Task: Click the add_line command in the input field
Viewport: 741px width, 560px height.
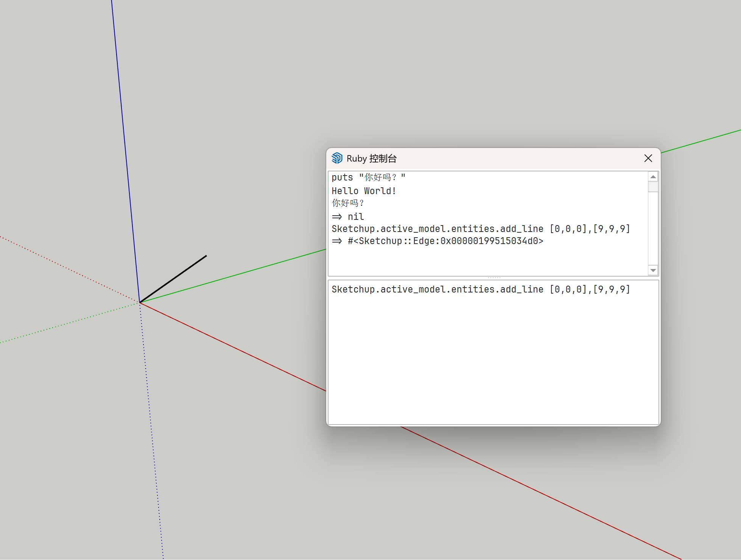Action: (481, 289)
